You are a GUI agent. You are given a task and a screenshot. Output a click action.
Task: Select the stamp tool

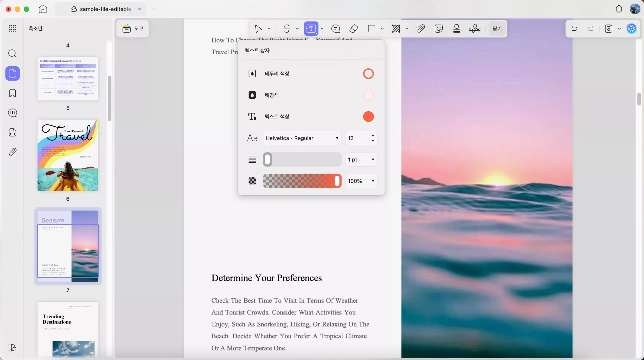(x=457, y=29)
